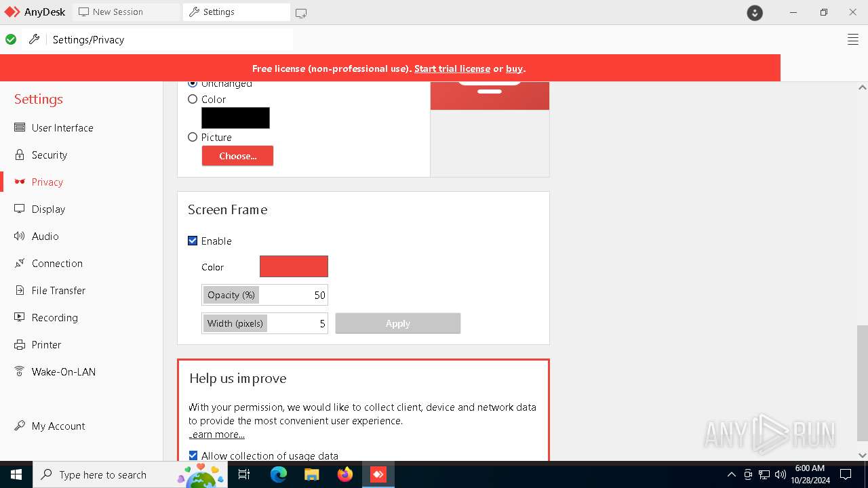Image resolution: width=868 pixels, height=488 pixels.
Task: Go to Display settings
Action: [x=48, y=209]
